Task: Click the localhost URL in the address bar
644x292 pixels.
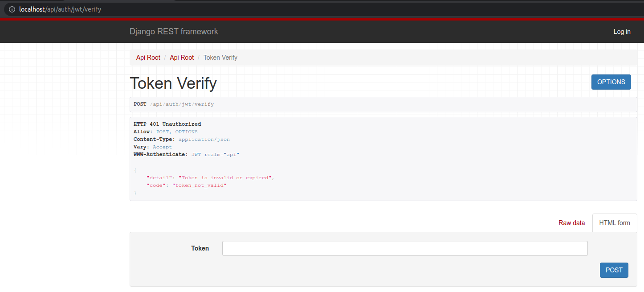Action: tap(60, 9)
